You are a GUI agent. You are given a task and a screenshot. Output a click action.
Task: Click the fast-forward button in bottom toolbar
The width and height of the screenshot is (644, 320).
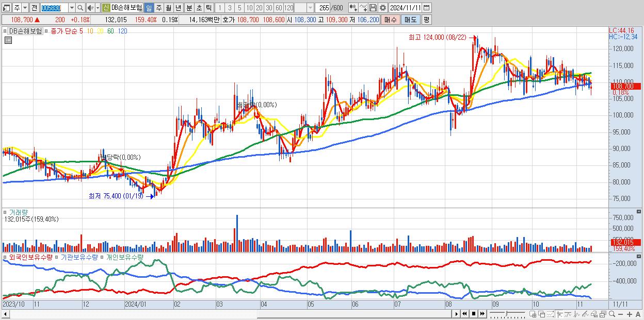click(x=482, y=314)
